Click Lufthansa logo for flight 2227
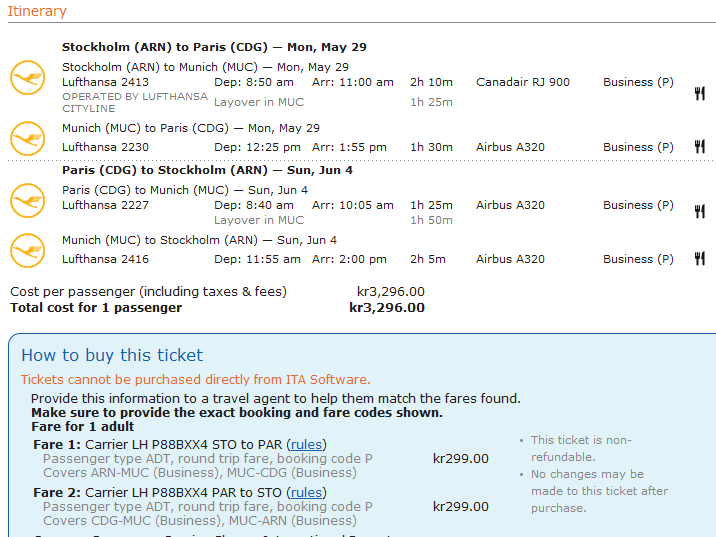The image size is (716, 537). [x=28, y=200]
